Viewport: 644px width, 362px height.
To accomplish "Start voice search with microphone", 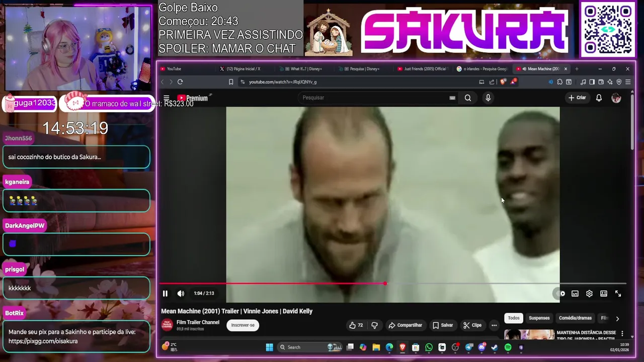I will point(488,98).
